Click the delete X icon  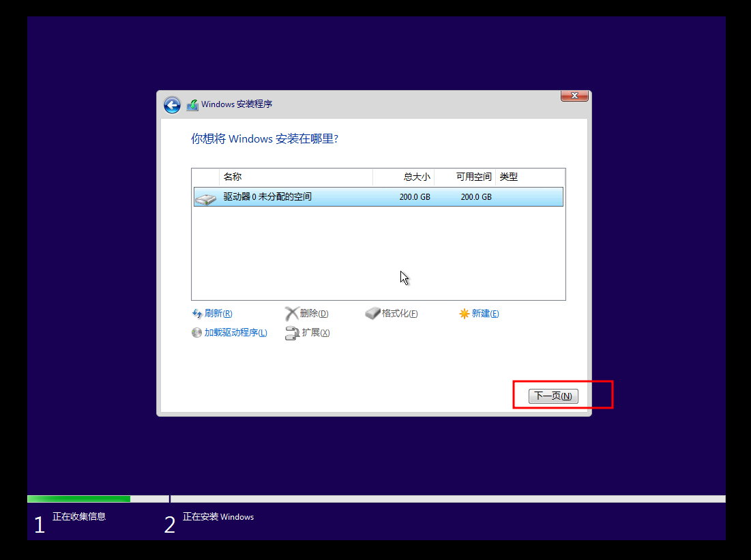[x=291, y=314]
